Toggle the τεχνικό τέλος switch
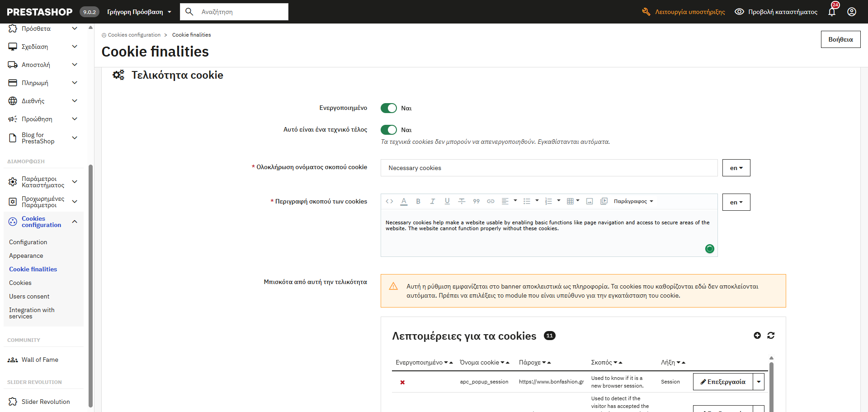 pyautogui.click(x=389, y=130)
